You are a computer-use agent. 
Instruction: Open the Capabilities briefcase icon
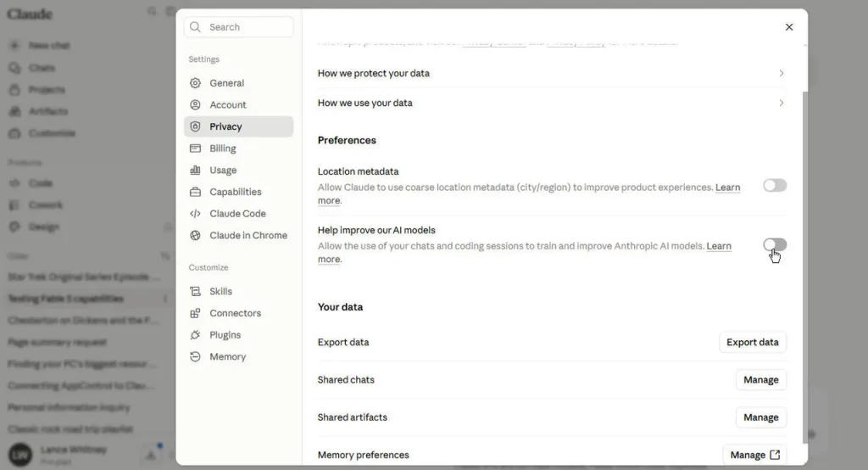click(x=195, y=192)
